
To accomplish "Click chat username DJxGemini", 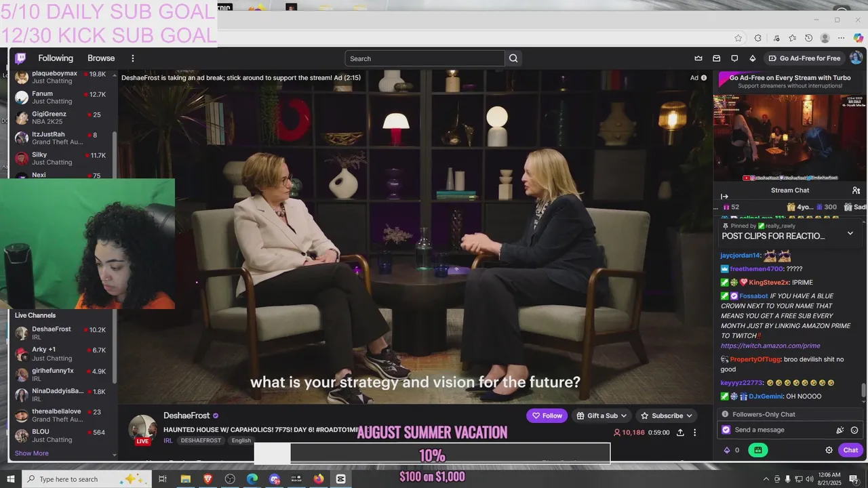I will (x=766, y=396).
